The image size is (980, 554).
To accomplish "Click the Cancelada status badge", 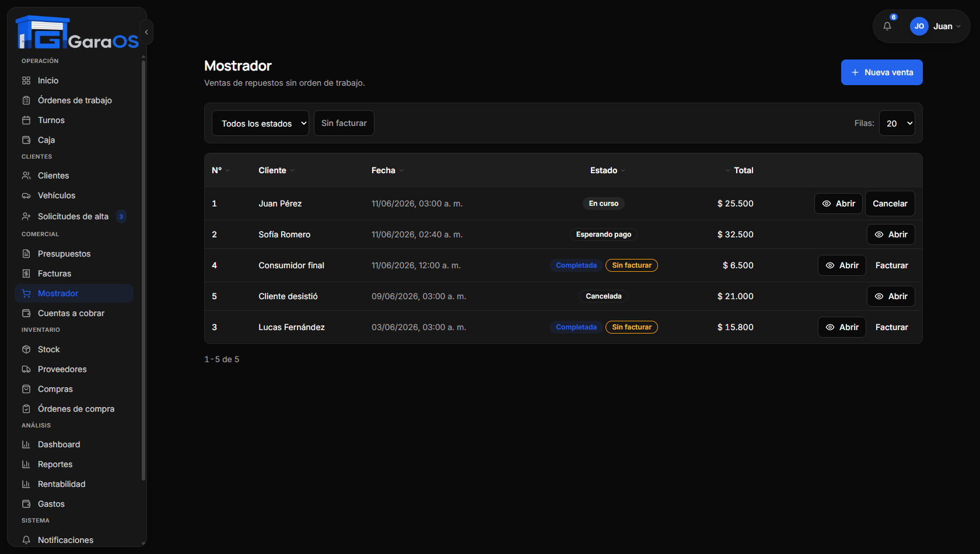I will pyautogui.click(x=604, y=296).
